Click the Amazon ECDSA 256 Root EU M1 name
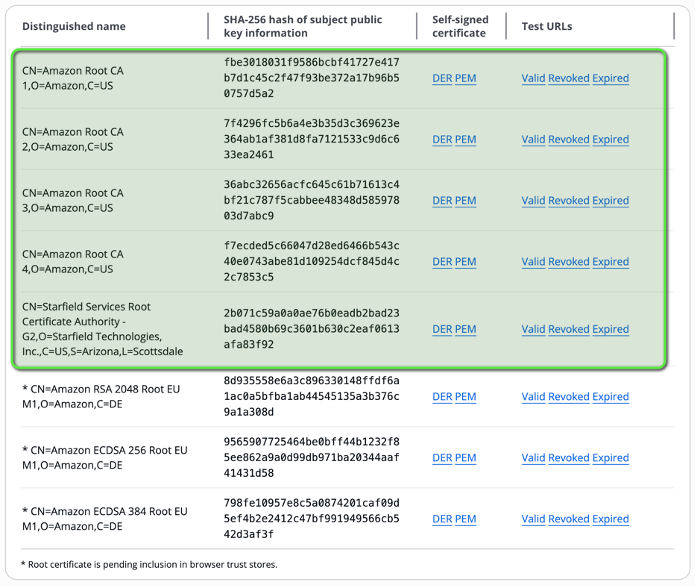The image size is (698, 586). click(x=106, y=458)
